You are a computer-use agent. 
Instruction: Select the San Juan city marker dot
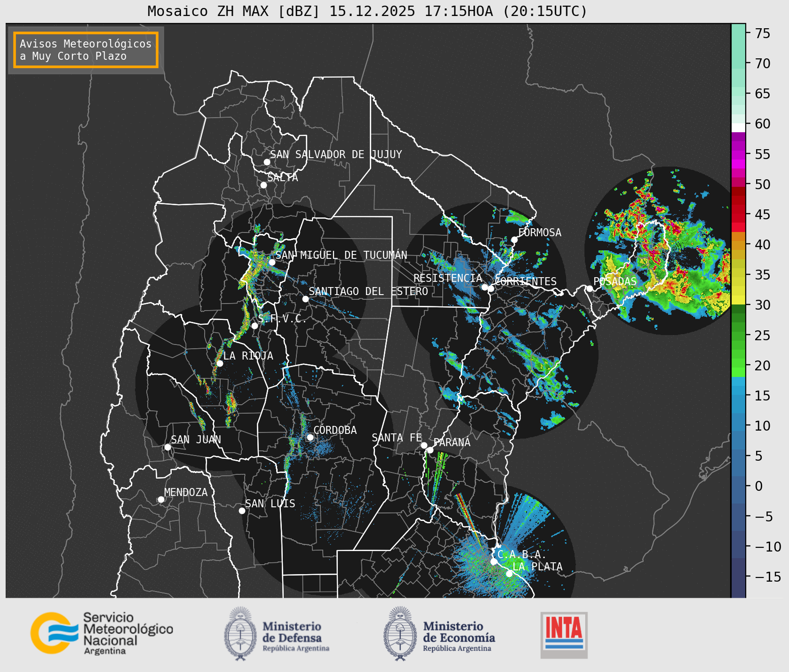point(167,447)
